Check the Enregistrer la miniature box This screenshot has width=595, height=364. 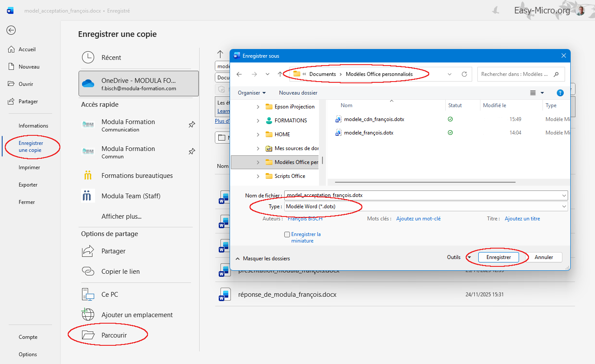(287, 234)
